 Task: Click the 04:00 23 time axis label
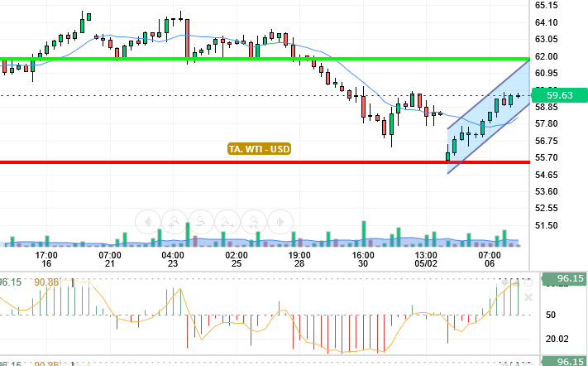tap(173, 259)
